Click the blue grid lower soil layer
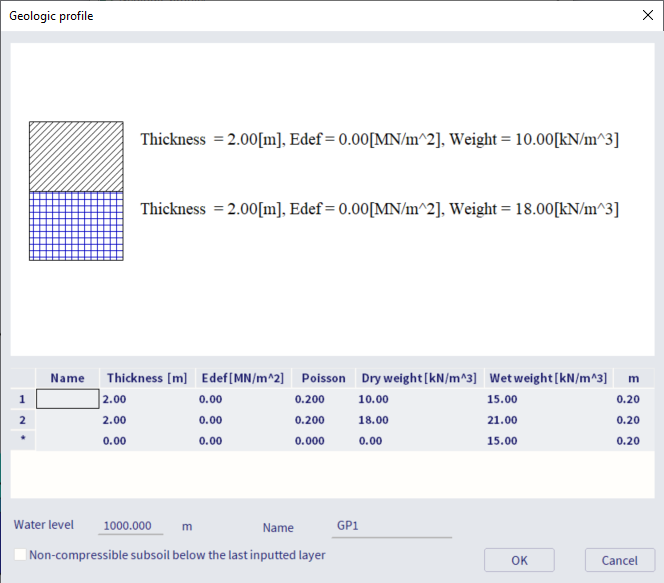The width and height of the screenshot is (664, 583). [x=76, y=226]
